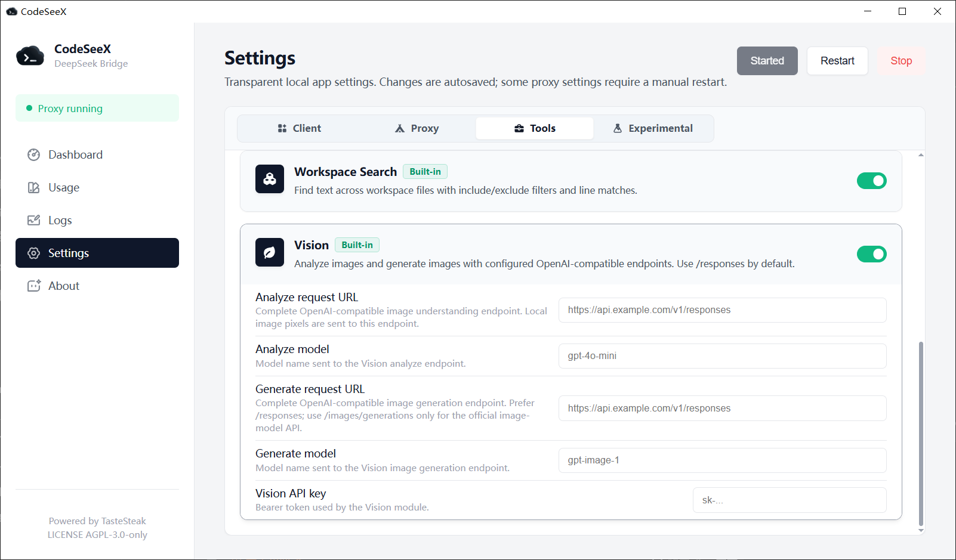Click the scrollbar down arrow
Image resolution: width=956 pixels, height=560 pixels.
tap(921, 530)
